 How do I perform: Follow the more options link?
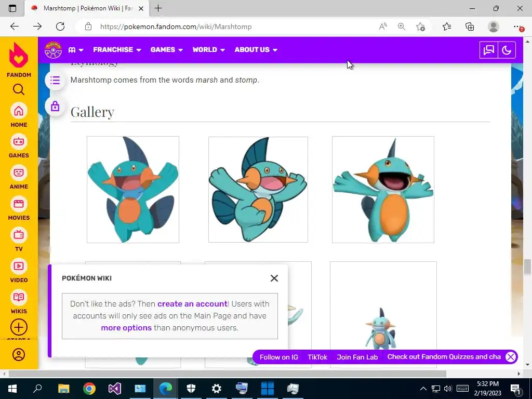tap(126, 328)
